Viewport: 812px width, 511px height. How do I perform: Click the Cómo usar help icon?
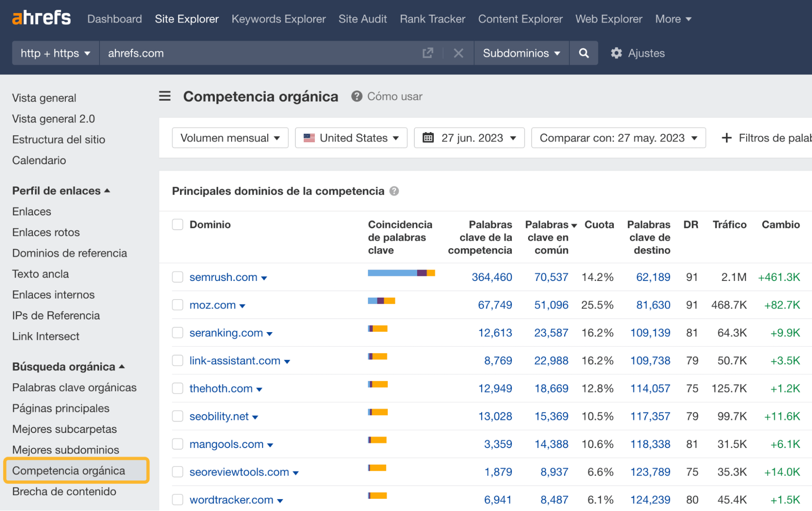[x=356, y=96]
